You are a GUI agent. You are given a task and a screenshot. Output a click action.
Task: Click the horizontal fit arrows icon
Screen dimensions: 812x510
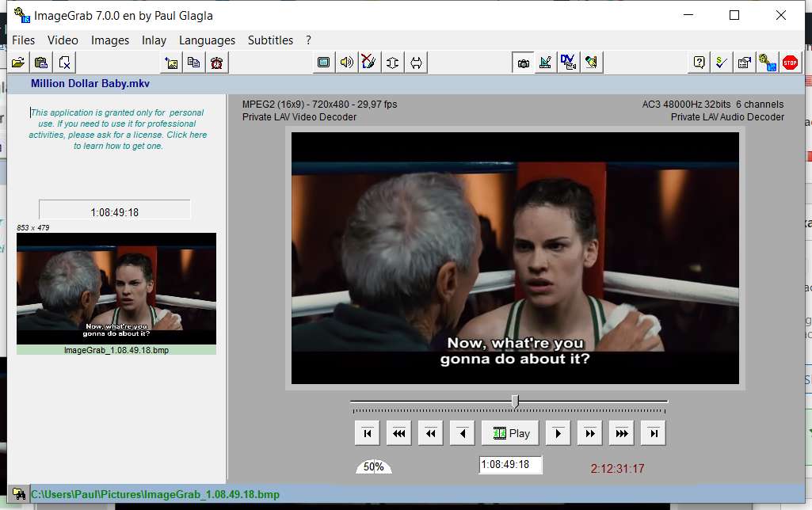417,63
